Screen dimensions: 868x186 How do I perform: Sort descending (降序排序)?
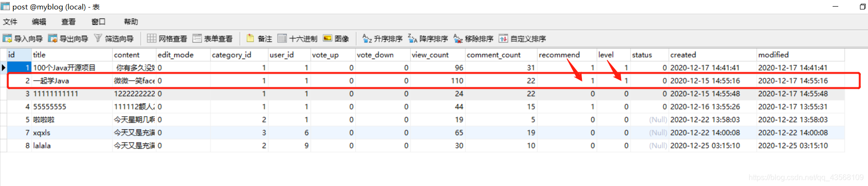(428, 39)
